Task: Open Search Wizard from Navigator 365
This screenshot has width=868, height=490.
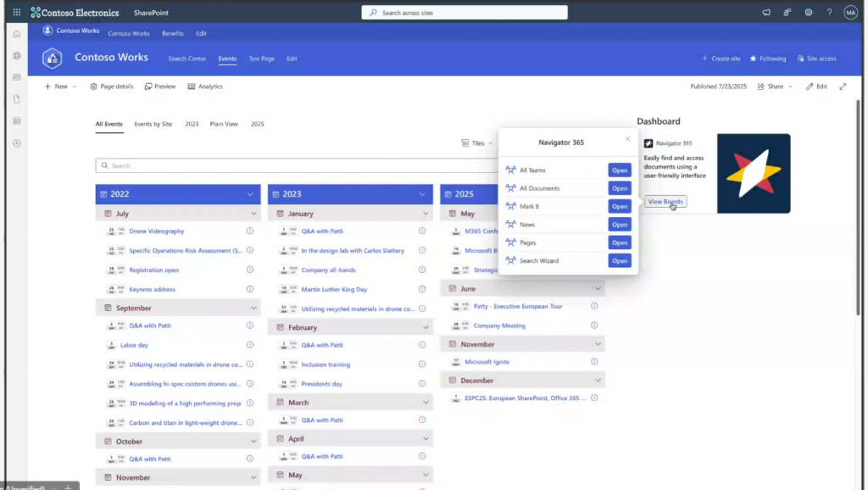Action: [x=620, y=261]
